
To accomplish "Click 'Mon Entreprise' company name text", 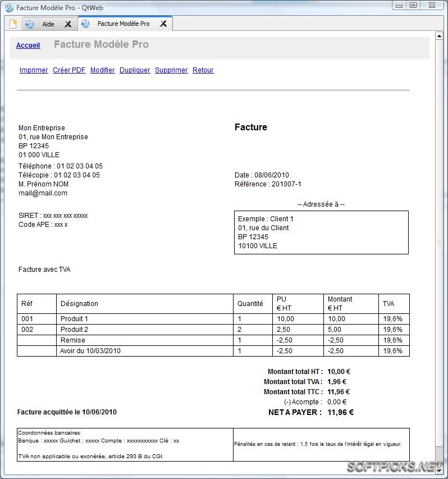I will pyautogui.click(x=42, y=127).
